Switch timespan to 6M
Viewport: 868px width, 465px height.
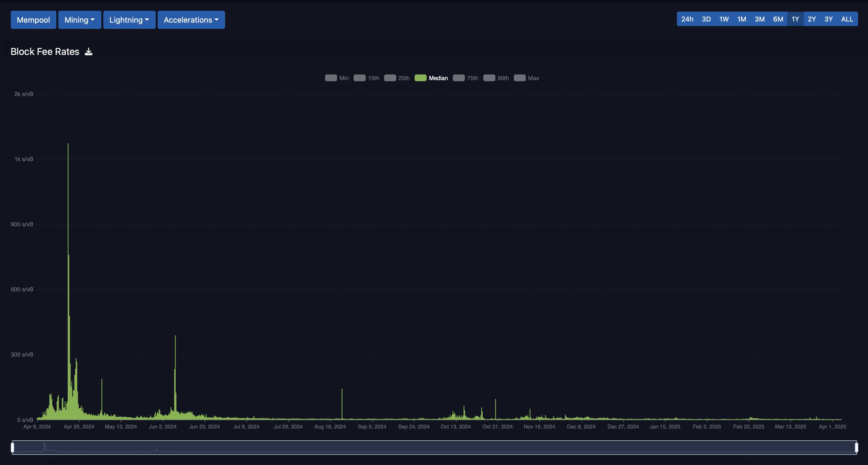tap(778, 19)
